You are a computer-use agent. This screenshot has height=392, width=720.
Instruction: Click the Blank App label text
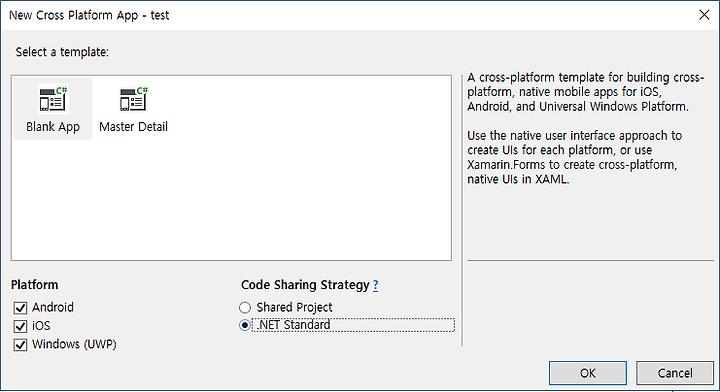point(53,127)
